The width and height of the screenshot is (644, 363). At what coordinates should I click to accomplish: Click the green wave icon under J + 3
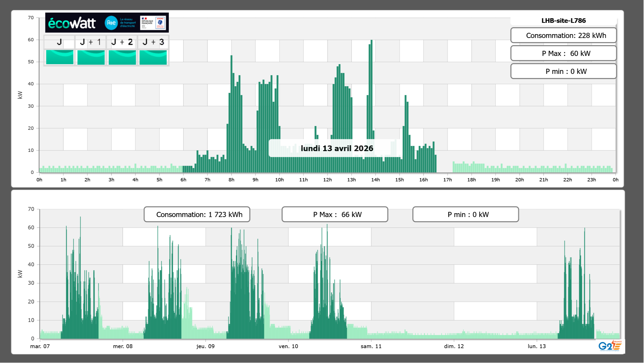click(153, 57)
